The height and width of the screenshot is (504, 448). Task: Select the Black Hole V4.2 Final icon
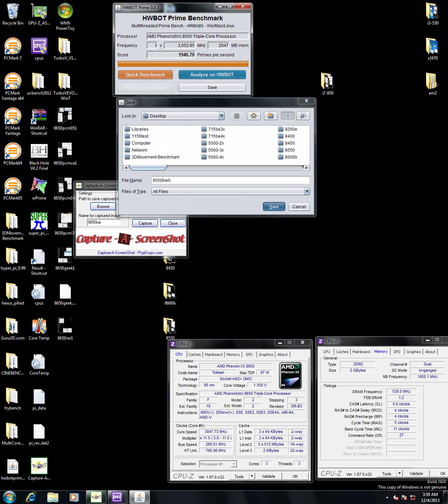[39, 157]
